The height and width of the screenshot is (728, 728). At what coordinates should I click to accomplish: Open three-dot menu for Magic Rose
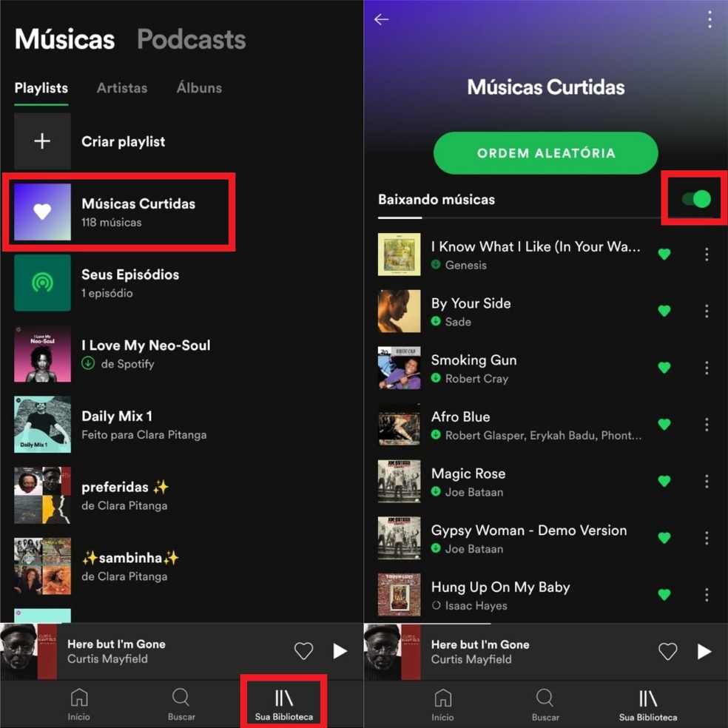[707, 481]
